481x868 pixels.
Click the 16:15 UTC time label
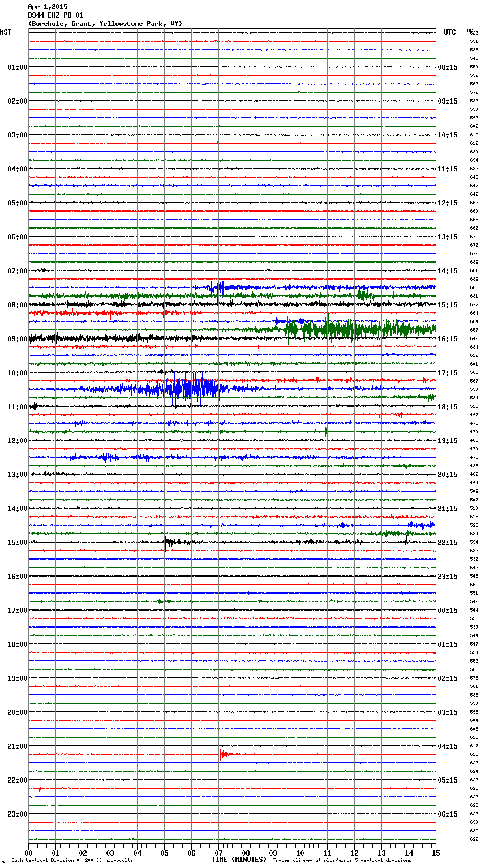click(x=448, y=339)
